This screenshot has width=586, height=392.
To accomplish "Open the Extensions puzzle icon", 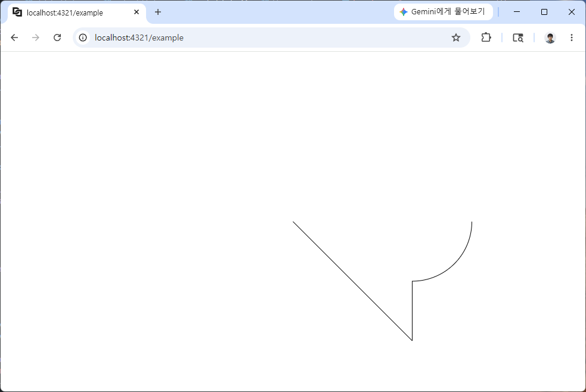I will pos(486,38).
